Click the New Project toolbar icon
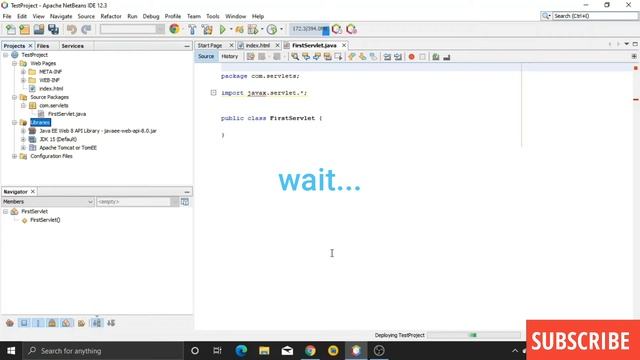 [24, 29]
